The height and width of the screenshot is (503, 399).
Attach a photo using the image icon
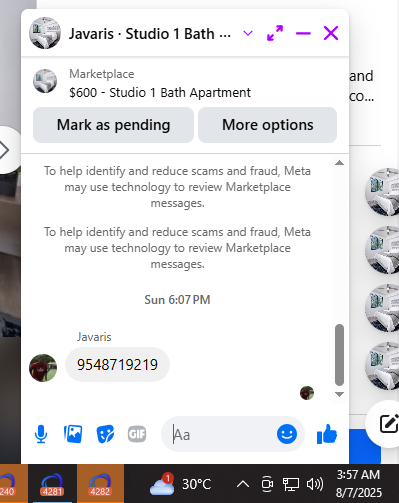[x=73, y=434]
